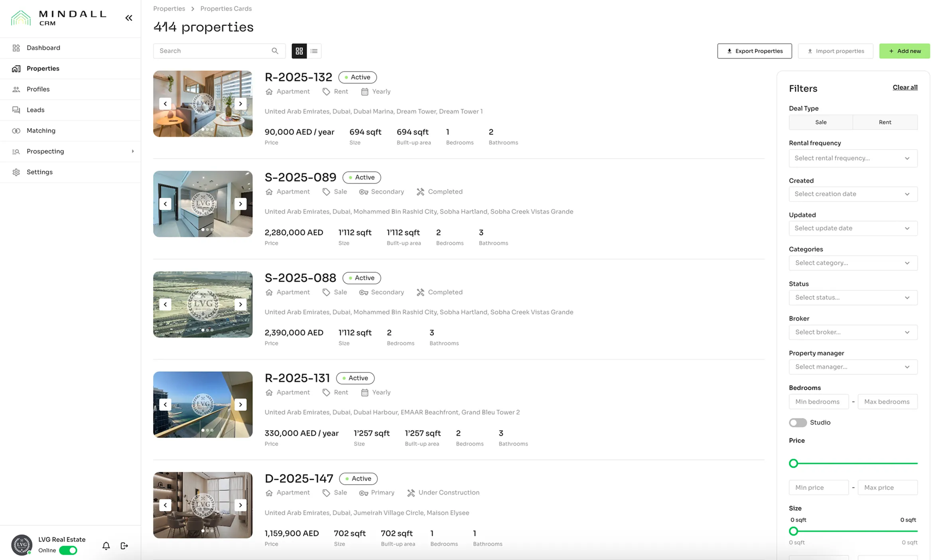Screen dimensions: 940x560
Task: Click the Clear all filters link
Action: pyautogui.click(x=905, y=87)
